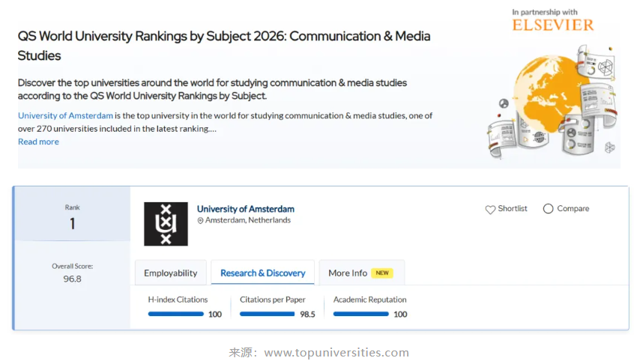Click the H-index Citations score bar
This screenshot has width=634, height=364.
pos(175,315)
